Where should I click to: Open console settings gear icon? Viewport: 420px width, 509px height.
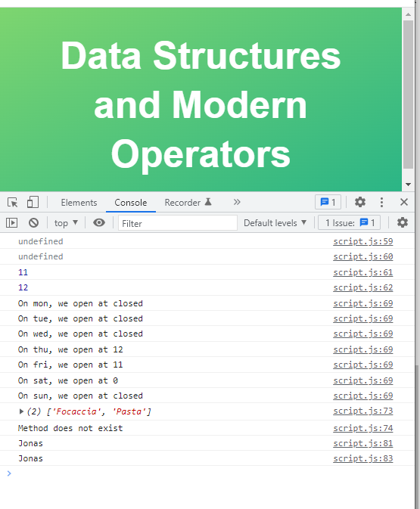coord(403,222)
